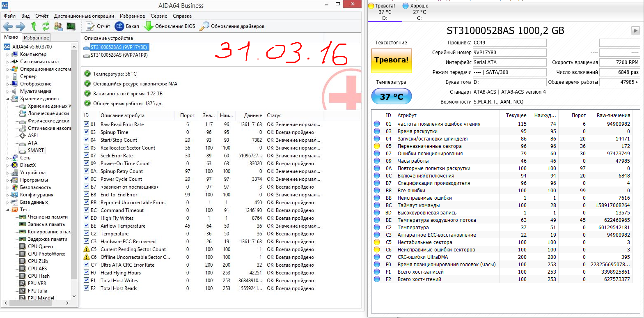Select the DirectX tree node

coord(28,165)
